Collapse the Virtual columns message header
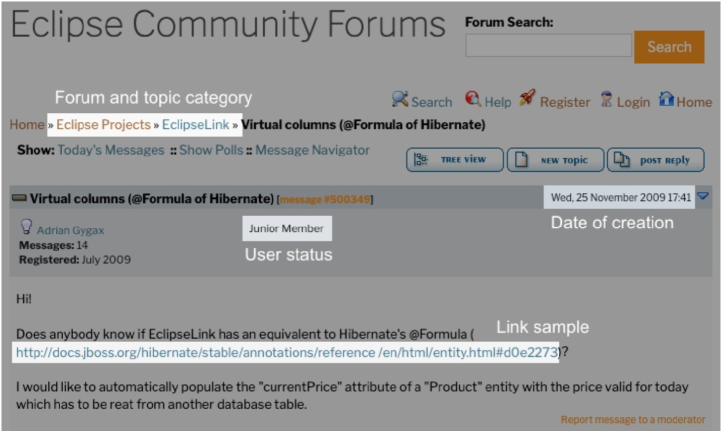 coord(18,198)
